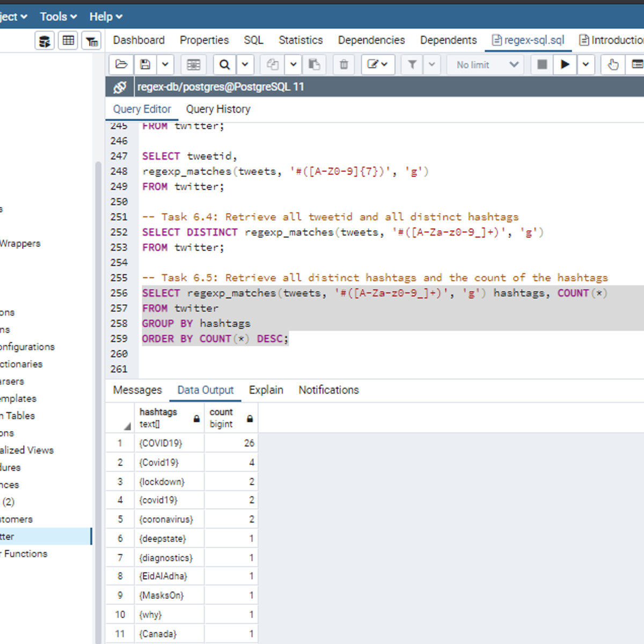Click the Delete trash icon in toolbar
644x644 pixels.
pos(343,65)
